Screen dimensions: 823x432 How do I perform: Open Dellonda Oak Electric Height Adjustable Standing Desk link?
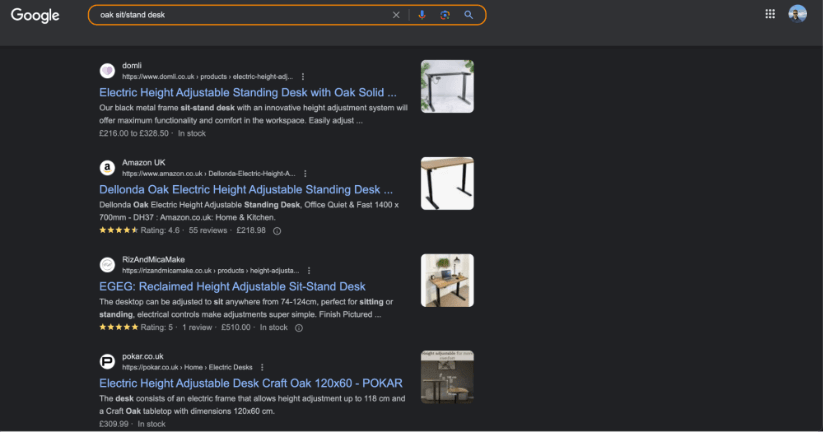pyautogui.click(x=246, y=189)
